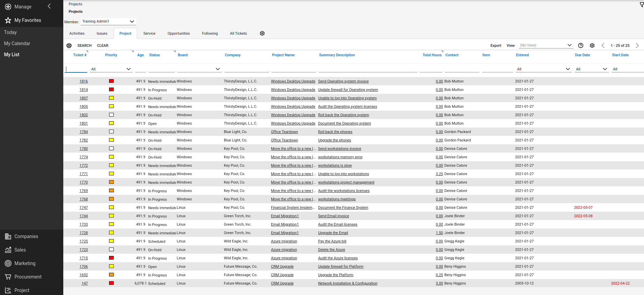Open the Following tab
This screenshot has width=644, height=295.
pos(210,33)
